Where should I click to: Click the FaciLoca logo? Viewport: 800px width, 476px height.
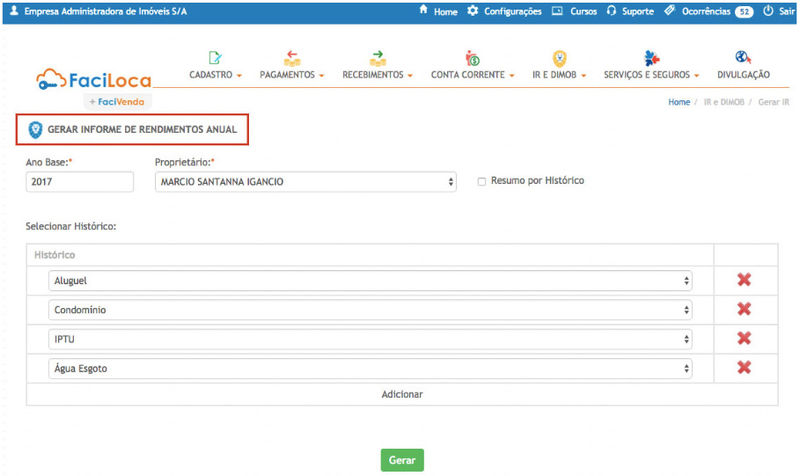(93, 79)
